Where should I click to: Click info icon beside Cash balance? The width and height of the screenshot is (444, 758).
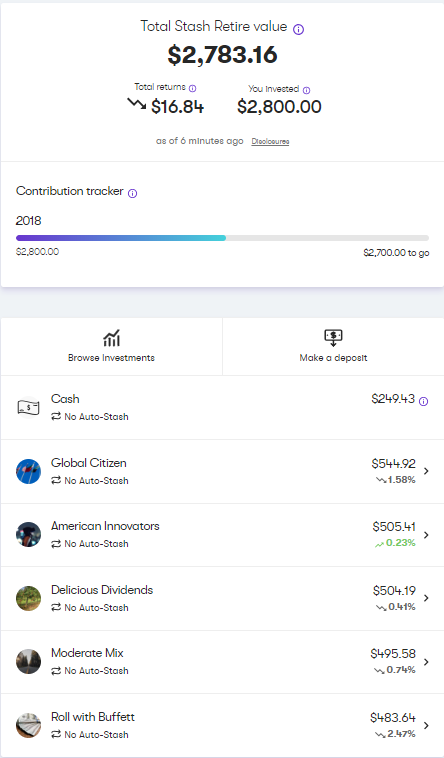pos(423,402)
